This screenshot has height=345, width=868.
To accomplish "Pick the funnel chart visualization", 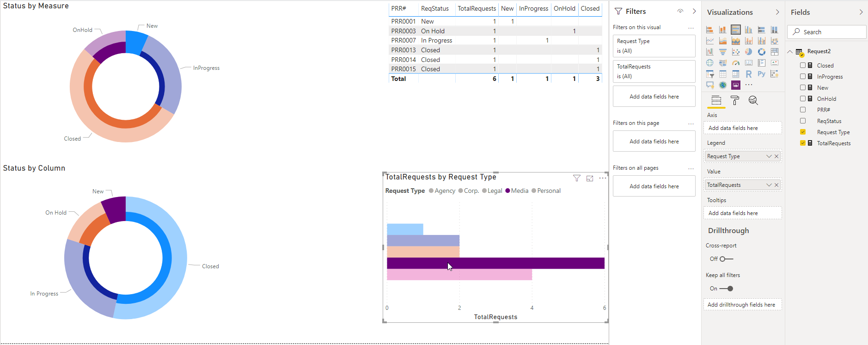I will pos(722,52).
